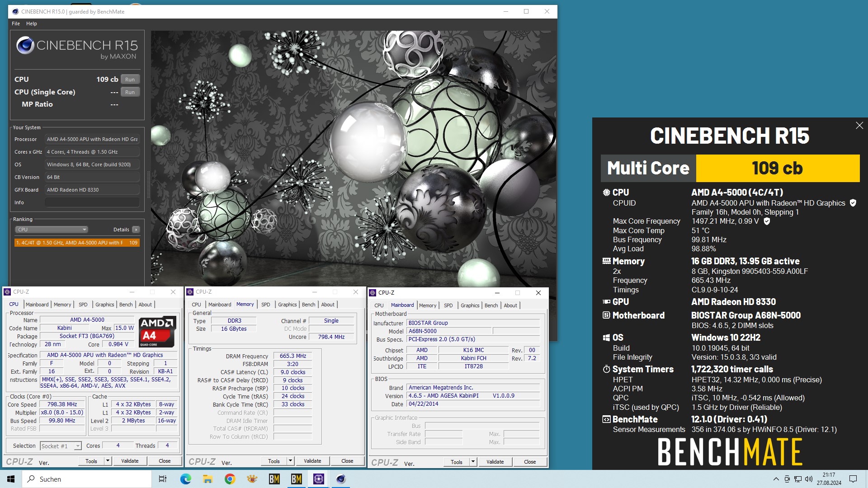This screenshot has height=488, width=868.
Task: Click the AMD A4 processor logo in CPU-Z
Action: point(156,332)
